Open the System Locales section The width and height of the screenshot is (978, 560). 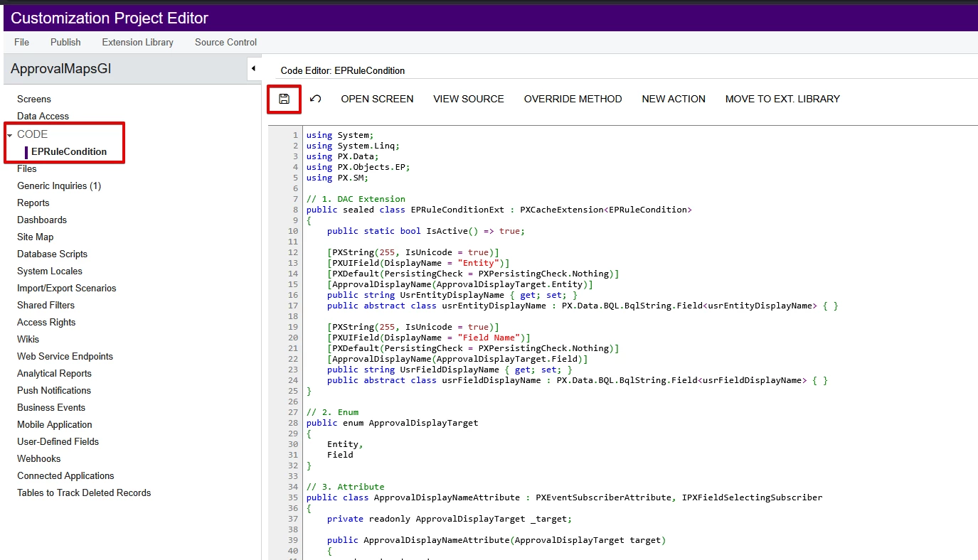click(x=50, y=271)
